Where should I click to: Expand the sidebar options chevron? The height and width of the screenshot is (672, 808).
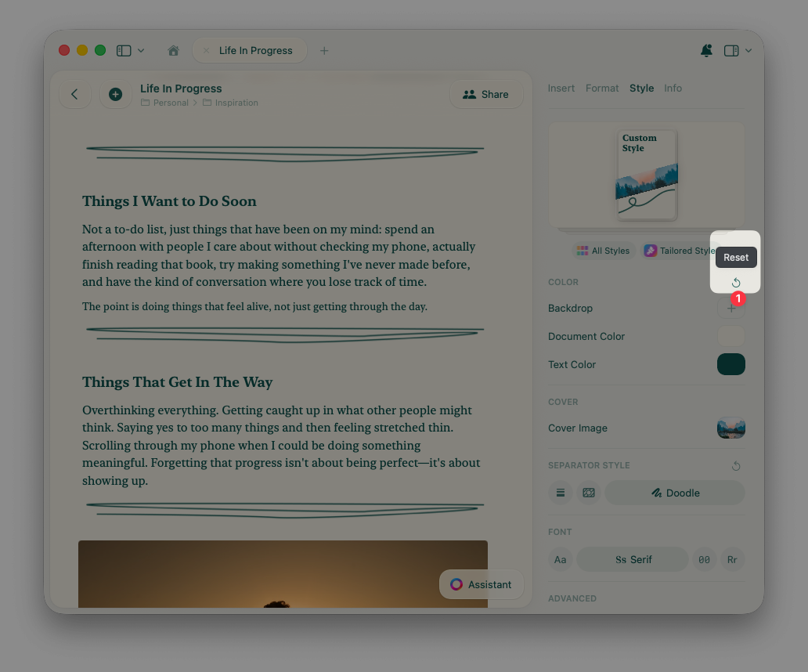tap(141, 50)
